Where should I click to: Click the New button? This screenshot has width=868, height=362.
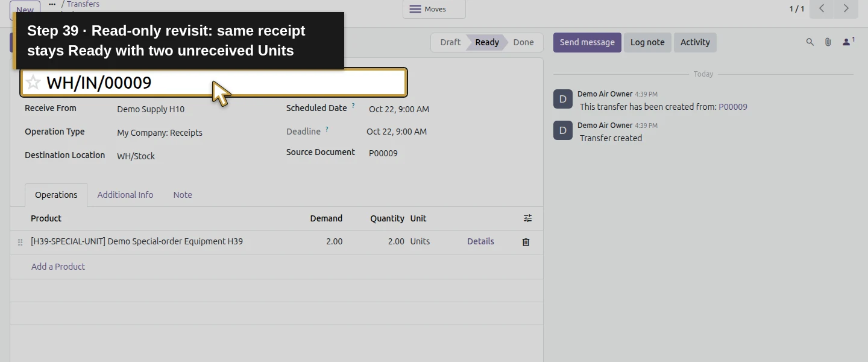(x=25, y=10)
